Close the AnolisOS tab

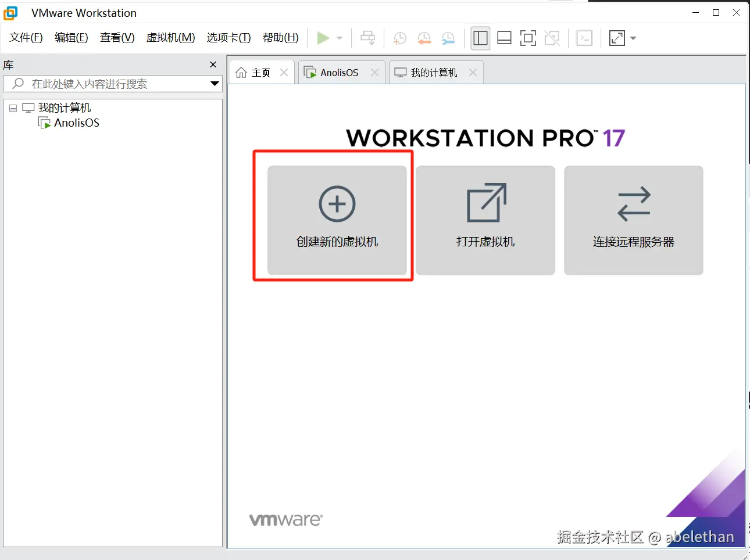[374, 73]
